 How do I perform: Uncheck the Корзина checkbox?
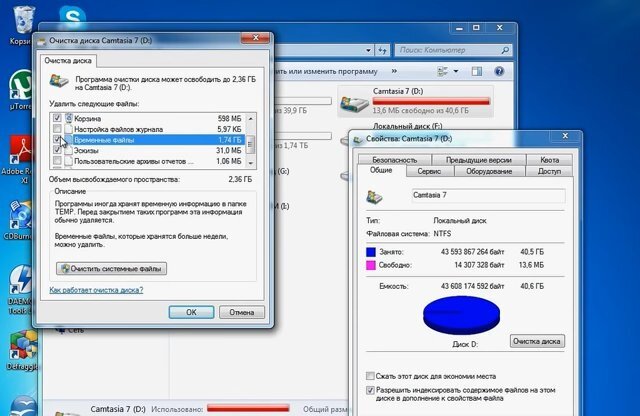tap(57, 118)
